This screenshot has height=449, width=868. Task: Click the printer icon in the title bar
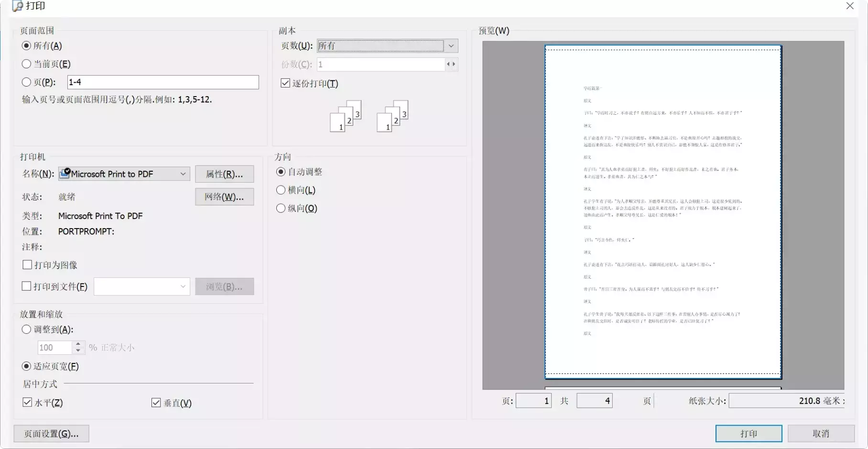[x=17, y=6]
